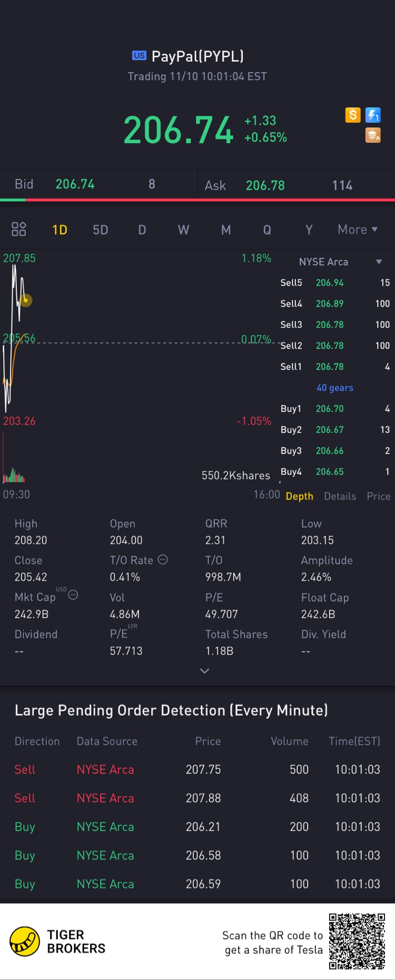Tap the orange stacked coins badge icon
Screen dimensions: 395x980
[373, 135]
